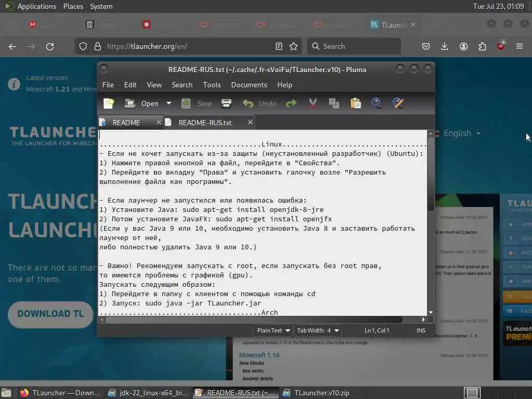The width and height of the screenshot is (532, 399).
Task: Open the uBlock Origin extension icon
Action: click(501, 46)
